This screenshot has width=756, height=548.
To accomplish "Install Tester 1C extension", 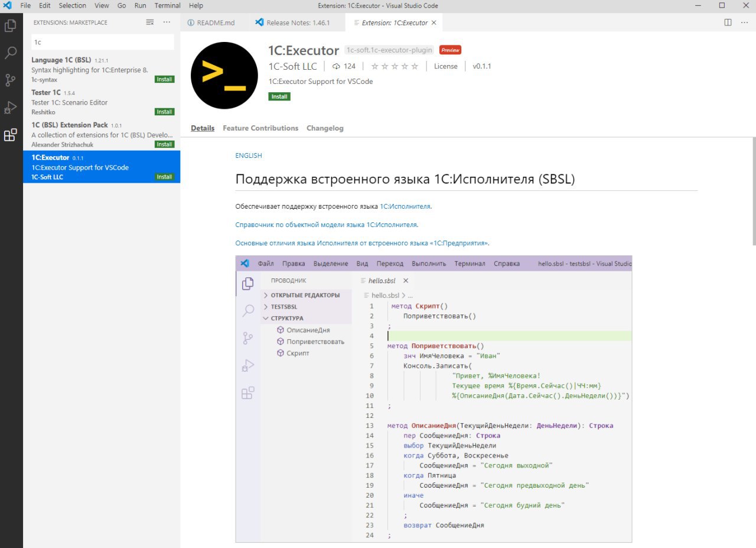I will pos(165,112).
